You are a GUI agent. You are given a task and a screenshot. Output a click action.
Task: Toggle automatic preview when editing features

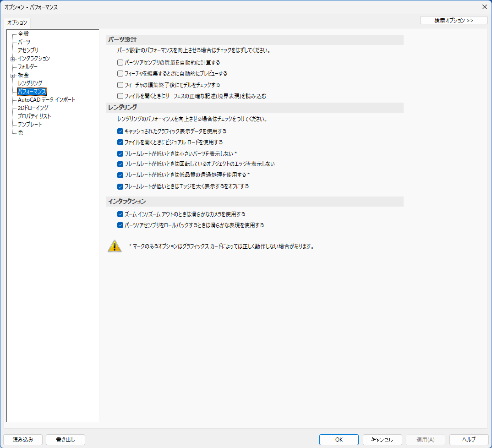(x=120, y=73)
